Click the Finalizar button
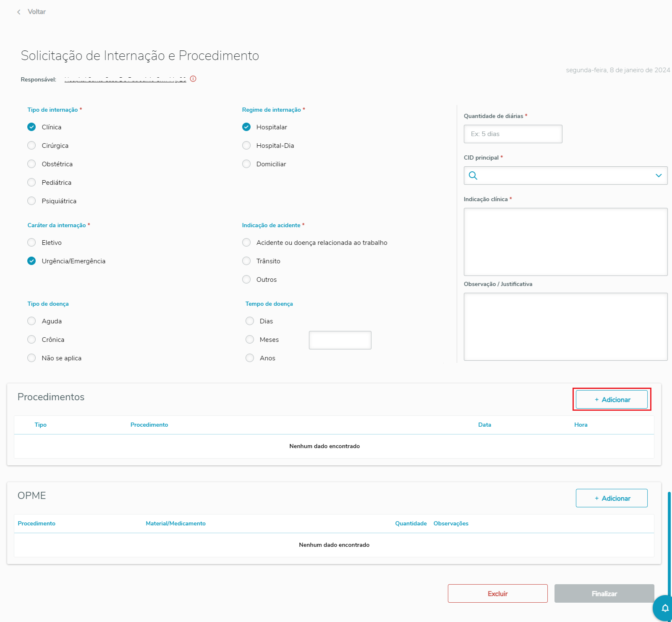Image resolution: width=672 pixels, height=622 pixels. (604, 593)
